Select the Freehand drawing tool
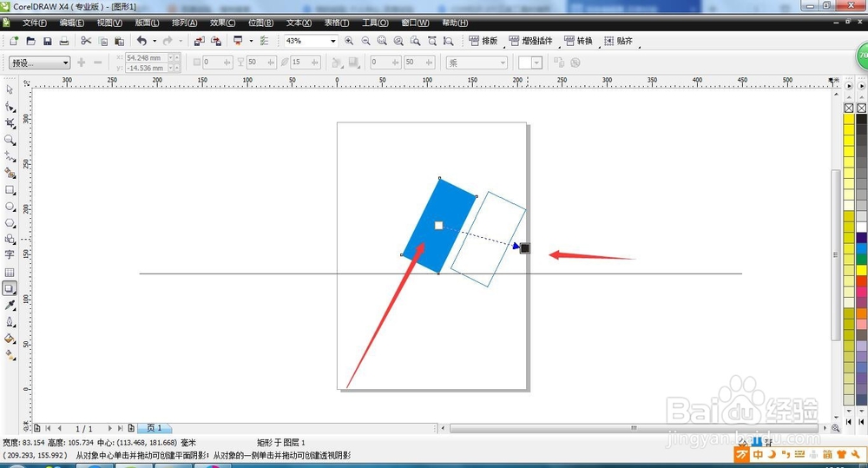This screenshot has width=868, height=468. coord(10,157)
